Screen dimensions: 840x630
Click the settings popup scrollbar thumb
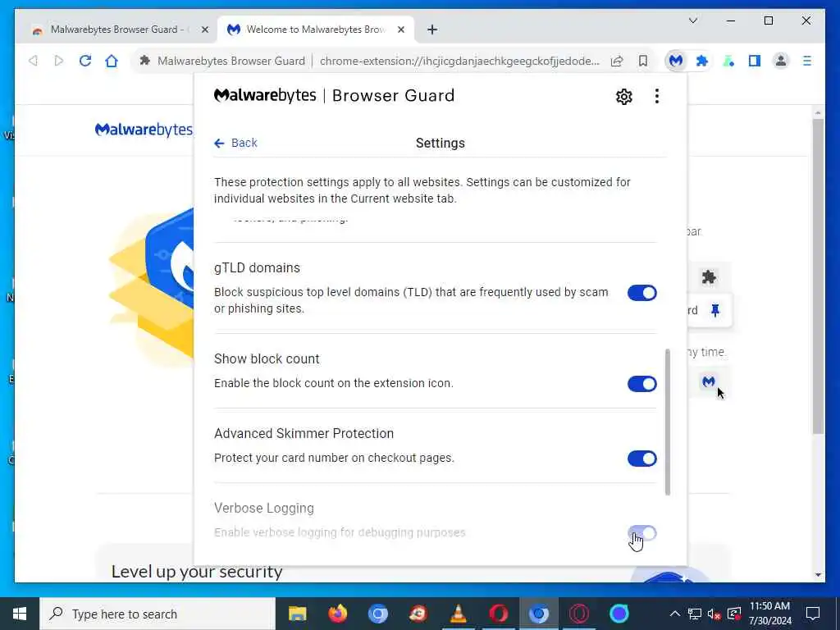coord(668,422)
